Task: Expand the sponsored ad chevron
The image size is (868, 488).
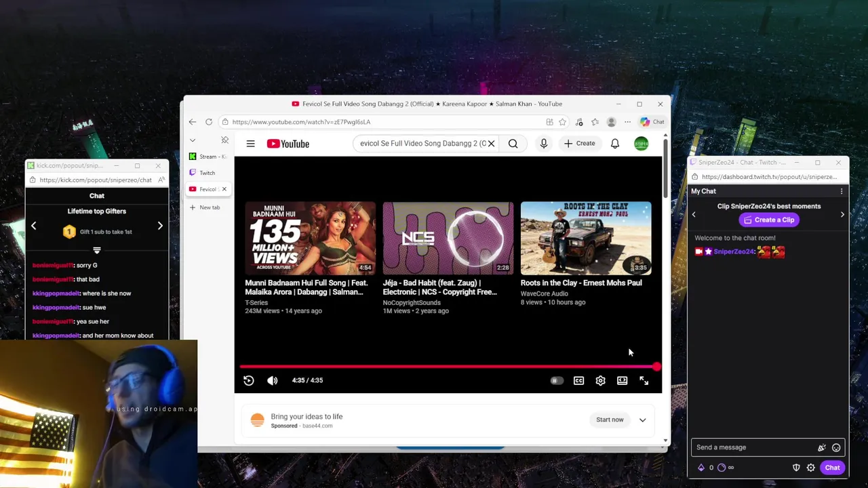Action: pyautogui.click(x=642, y=420)
